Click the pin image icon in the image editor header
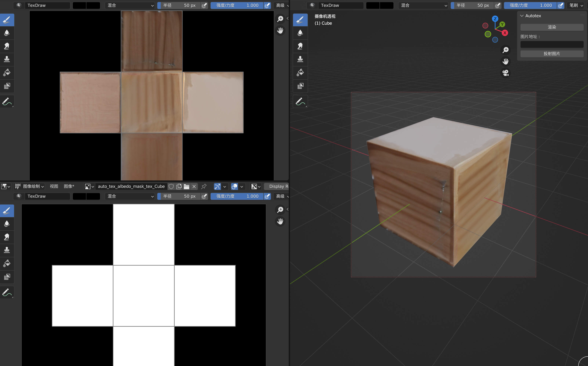Viewport: 588px width, 366px height. 204,186
